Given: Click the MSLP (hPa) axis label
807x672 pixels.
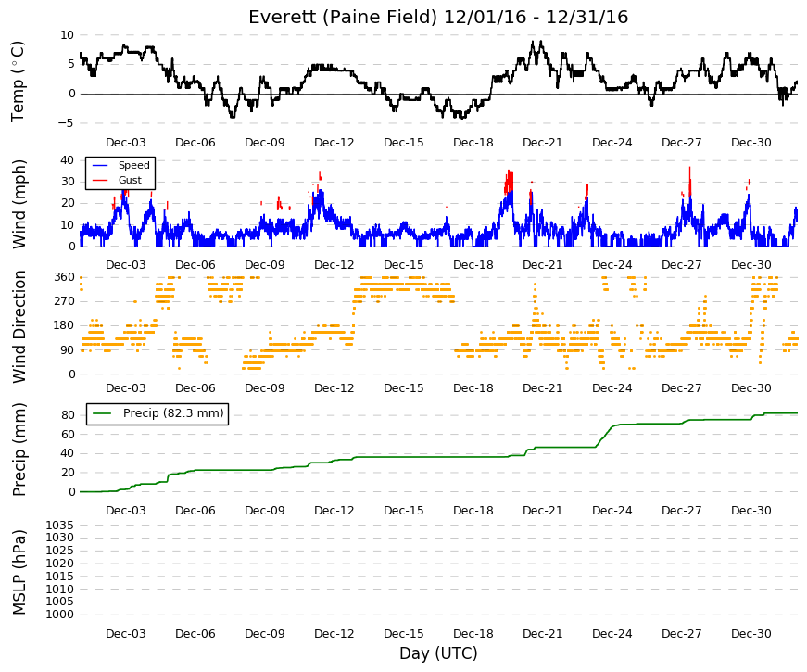Looking at the screenshot, I should pos(19,572).
